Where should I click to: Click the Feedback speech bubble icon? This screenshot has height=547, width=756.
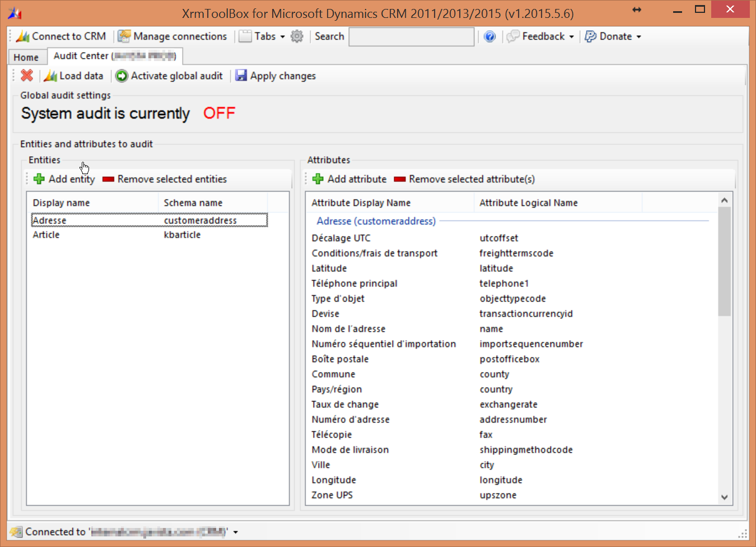(x=513, y=36)
